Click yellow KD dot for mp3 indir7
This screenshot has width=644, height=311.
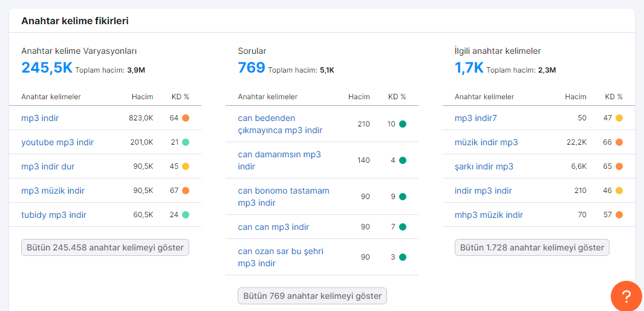click(x=619, y=119)
